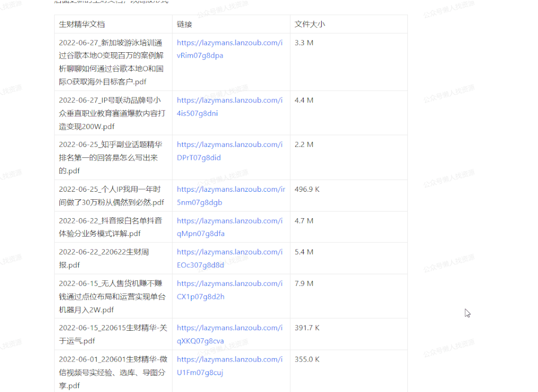Screen dimensions: 538x392
Task: Open the link ending in 5nm07g8dgb
Action: point(231,196)
